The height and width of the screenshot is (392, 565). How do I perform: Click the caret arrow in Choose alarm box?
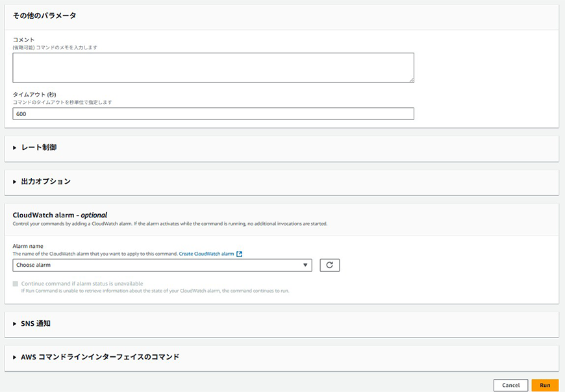point(305,265)
